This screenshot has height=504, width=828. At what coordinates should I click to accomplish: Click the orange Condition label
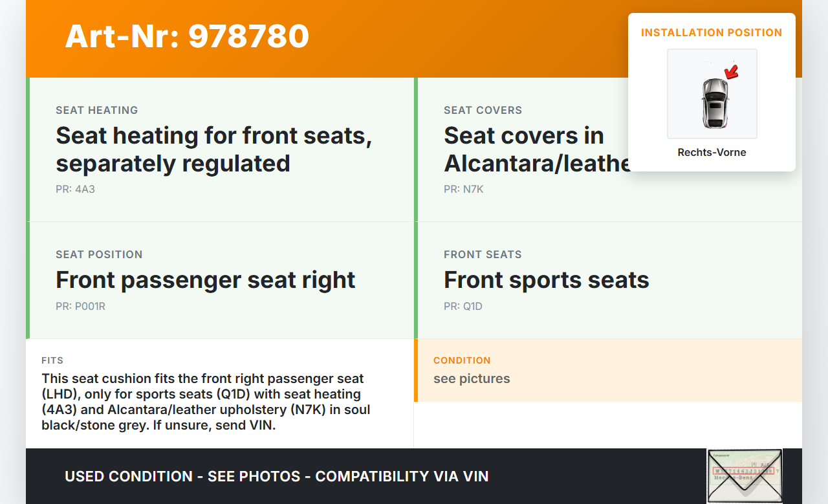tap(462, 360)
